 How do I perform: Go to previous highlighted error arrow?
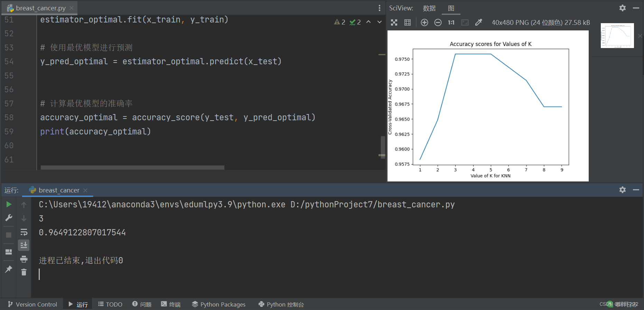[369, 22]
